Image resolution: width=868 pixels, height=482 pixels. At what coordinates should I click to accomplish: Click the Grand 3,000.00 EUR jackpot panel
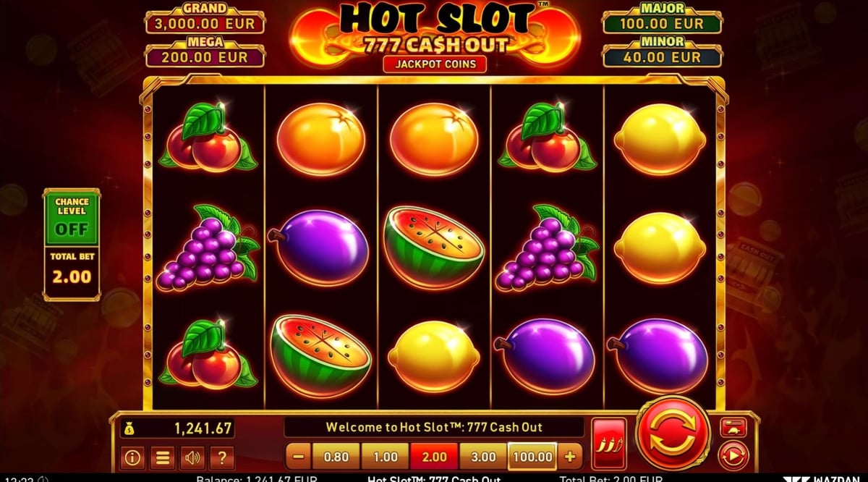point(205,18)
